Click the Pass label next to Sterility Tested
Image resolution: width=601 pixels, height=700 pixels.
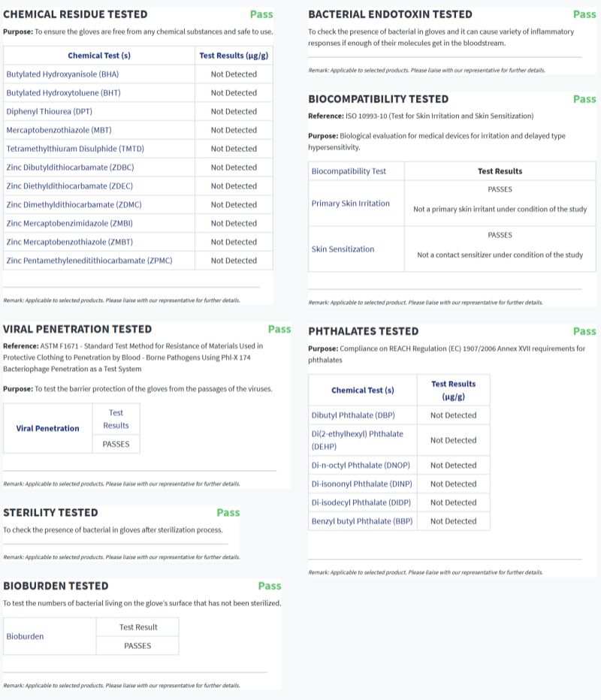[228, 512]
